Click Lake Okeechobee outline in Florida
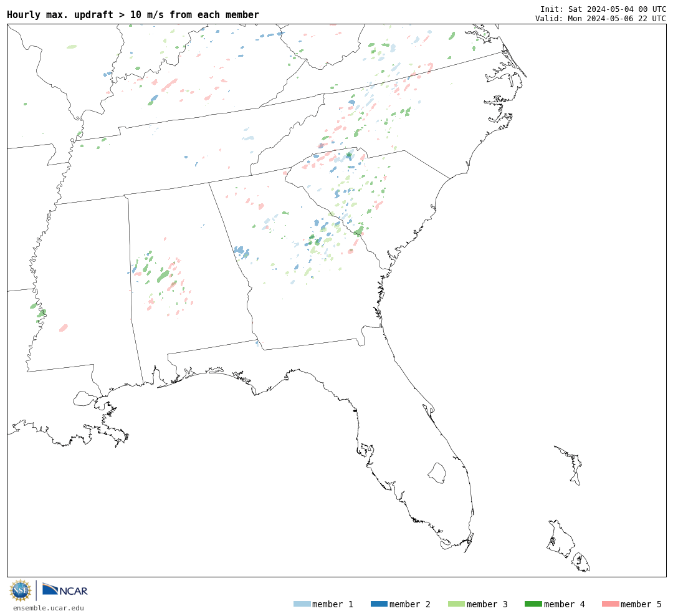The width and height of the screenshot is (673, 616). click(437, 473)
